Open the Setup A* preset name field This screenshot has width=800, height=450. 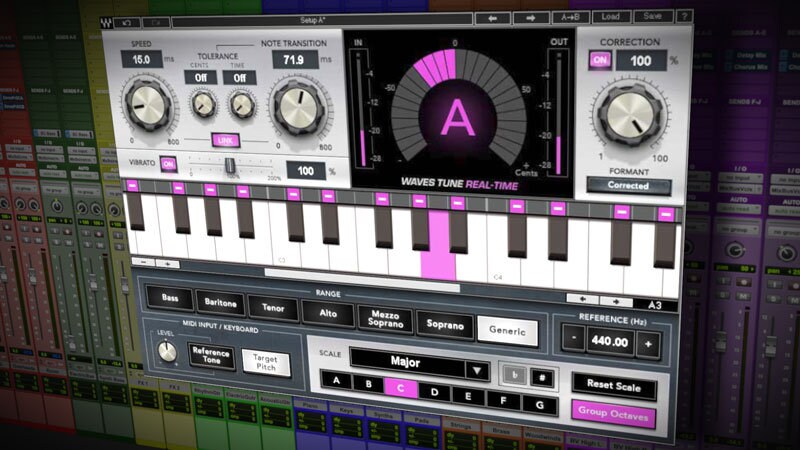(x=321, y=20)
